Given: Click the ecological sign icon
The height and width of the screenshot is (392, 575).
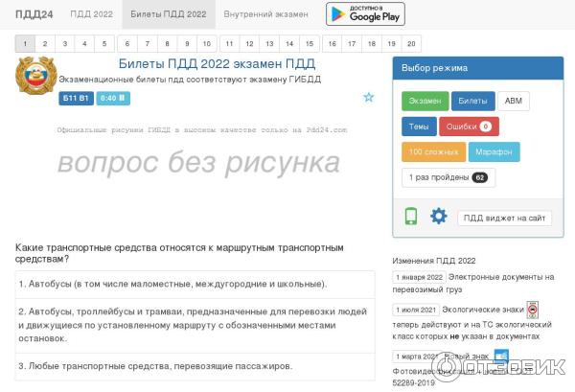Looking at the screenshot, I should pos(533,310).
